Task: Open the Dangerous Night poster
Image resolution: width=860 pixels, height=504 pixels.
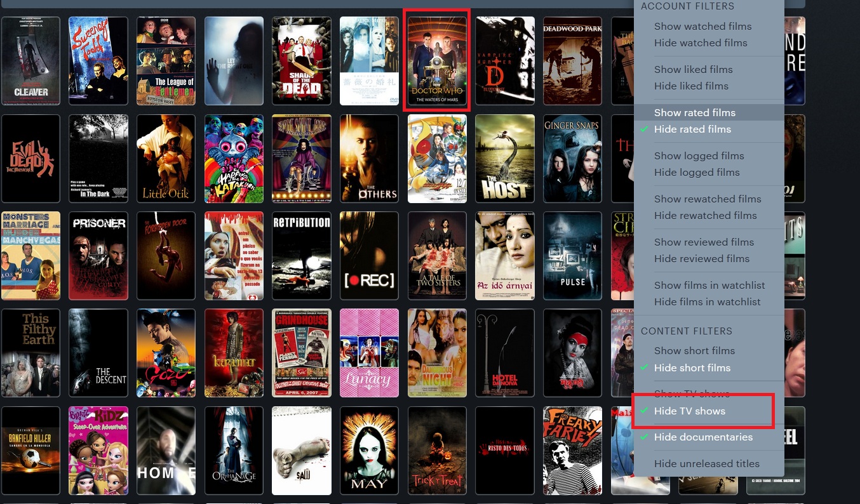Action: pyautogui.click(x=437, y=354)
